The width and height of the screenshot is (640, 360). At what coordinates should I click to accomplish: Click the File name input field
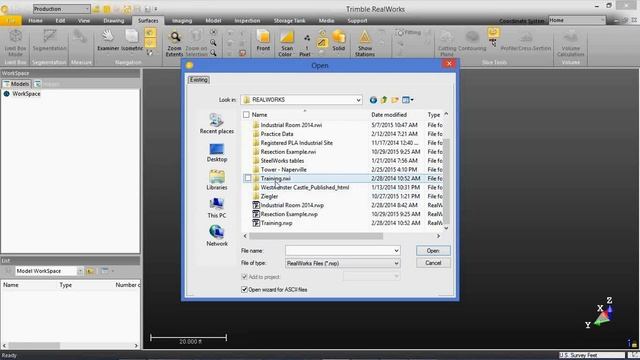point(339,251)
